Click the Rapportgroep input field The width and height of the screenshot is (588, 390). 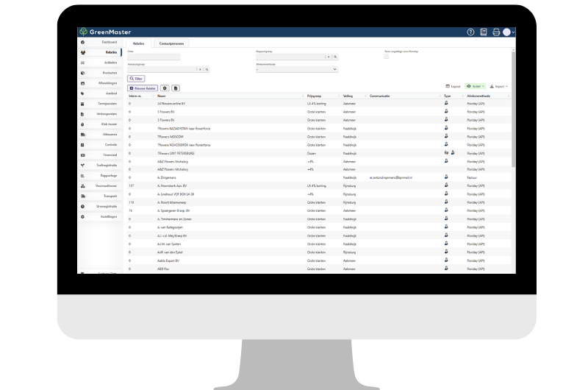pyautogui.click(x=290, y=57)
